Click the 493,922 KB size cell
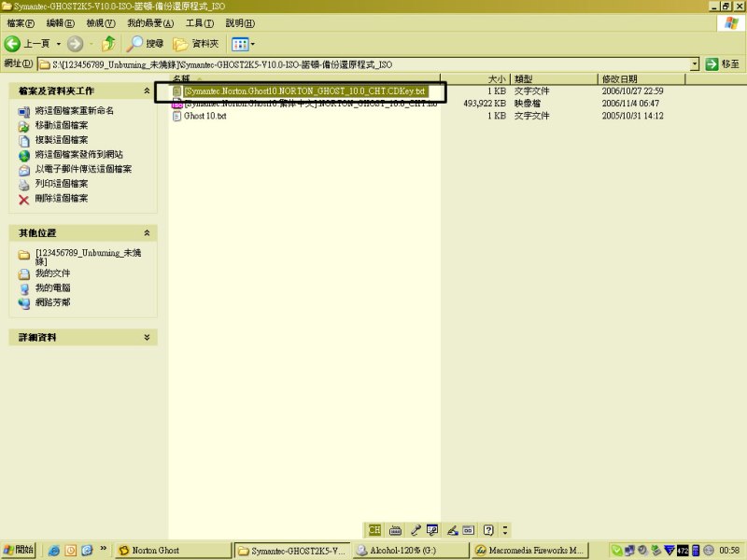The image size is (747, 560). click(485, 104)
